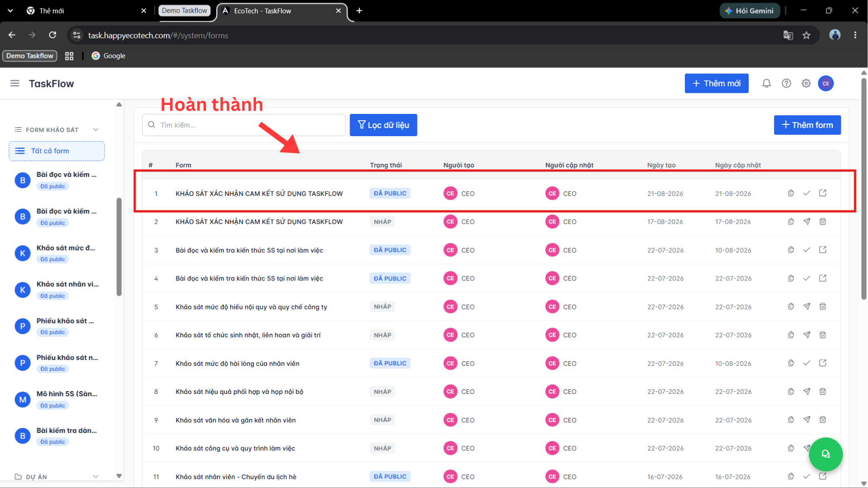Image resolution: width=868 pixels, height=488 pixels.
Task: Open the Demo Taskflow bookmark
Action: 30,56
